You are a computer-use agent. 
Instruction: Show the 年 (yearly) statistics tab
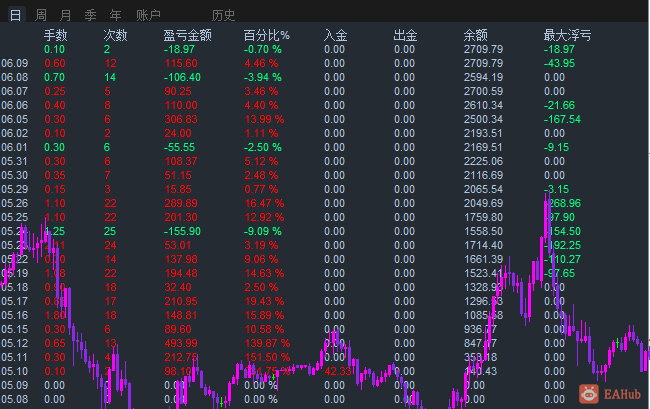tap(116, 15)
